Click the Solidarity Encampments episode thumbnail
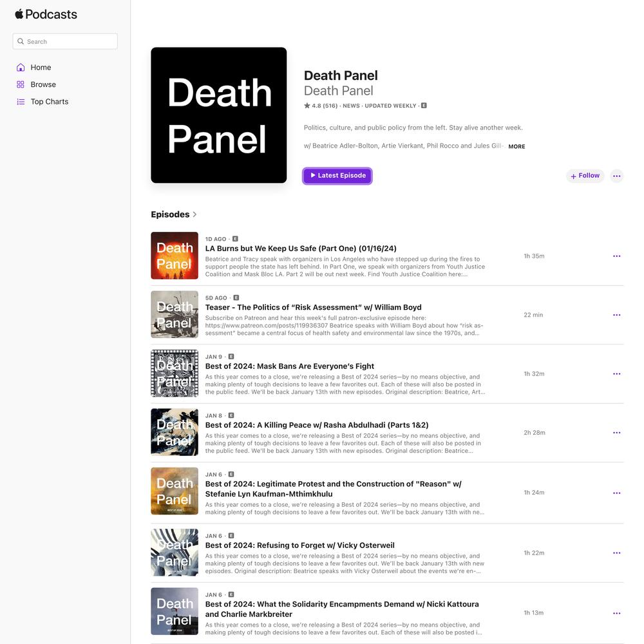The height and width of the screenshot is (644, 644). pyautogui.click(x=175, y=611)
